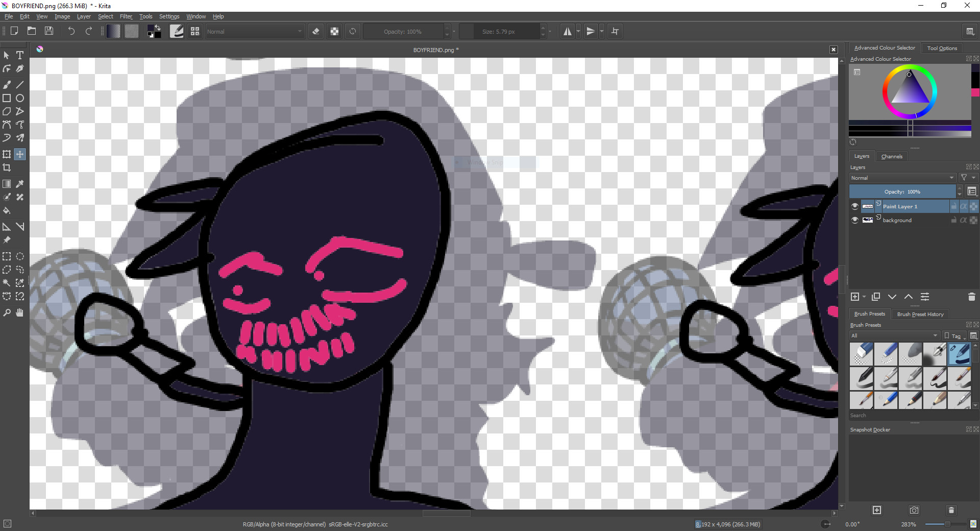Toggle visibility of Paint Layer 1

[854, 206]
